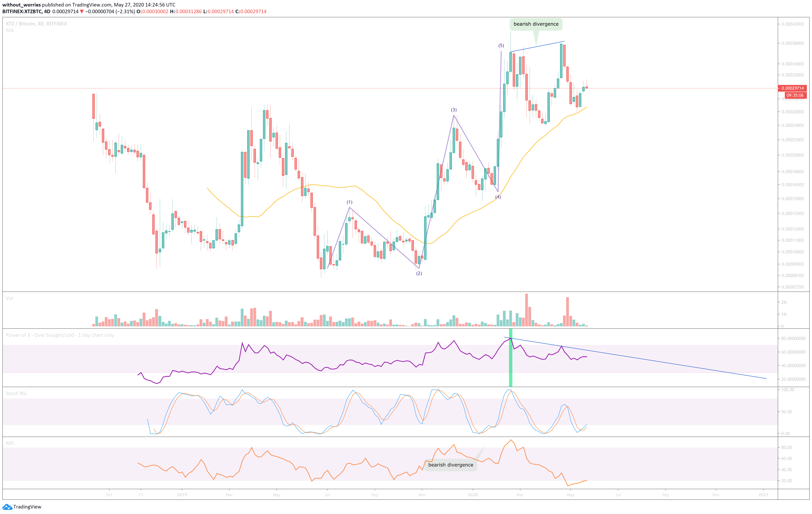The width and height of the screenshot is (812, 514).
Task: Click the −0.00000704 (−2.31%) change value
Action: click(110, 11)
